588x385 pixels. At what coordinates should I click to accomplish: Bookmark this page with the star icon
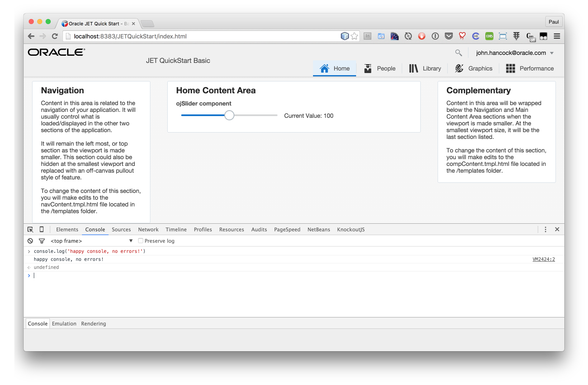(354, 36)
